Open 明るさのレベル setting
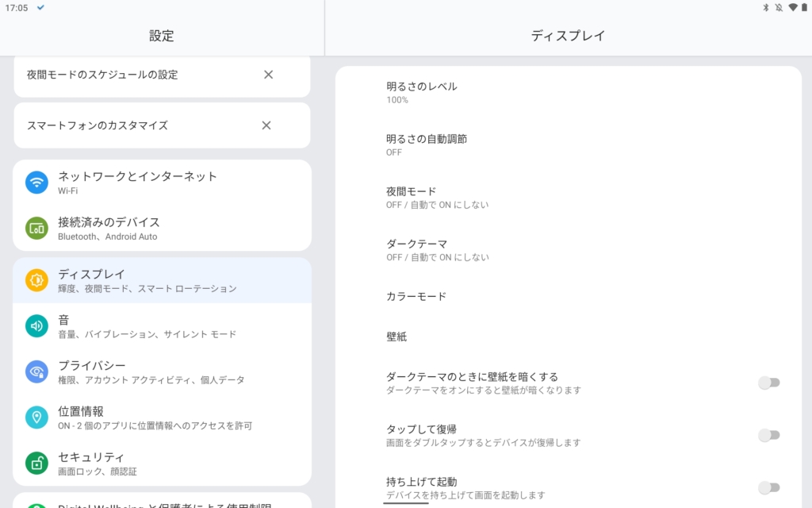Viewport: 812px width, 508px height. click(555, 92)
